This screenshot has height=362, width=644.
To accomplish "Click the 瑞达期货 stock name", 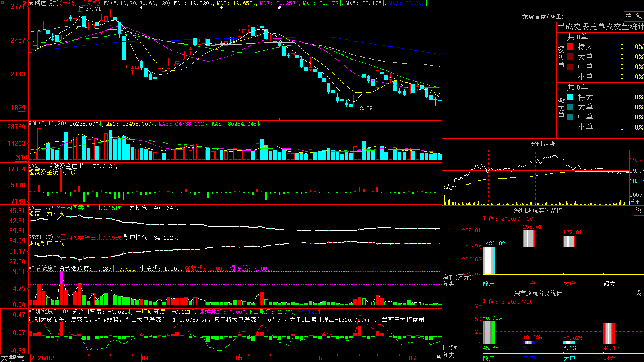I will pos(46,3).
